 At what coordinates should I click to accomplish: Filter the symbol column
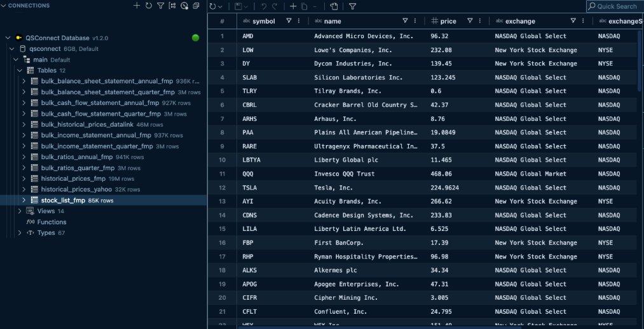click(289, 21)
